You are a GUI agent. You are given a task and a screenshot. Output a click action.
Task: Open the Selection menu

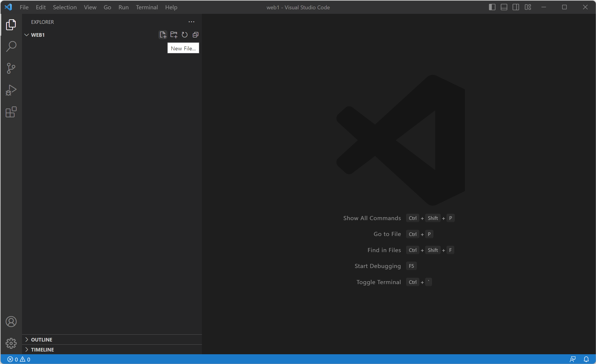65,7
